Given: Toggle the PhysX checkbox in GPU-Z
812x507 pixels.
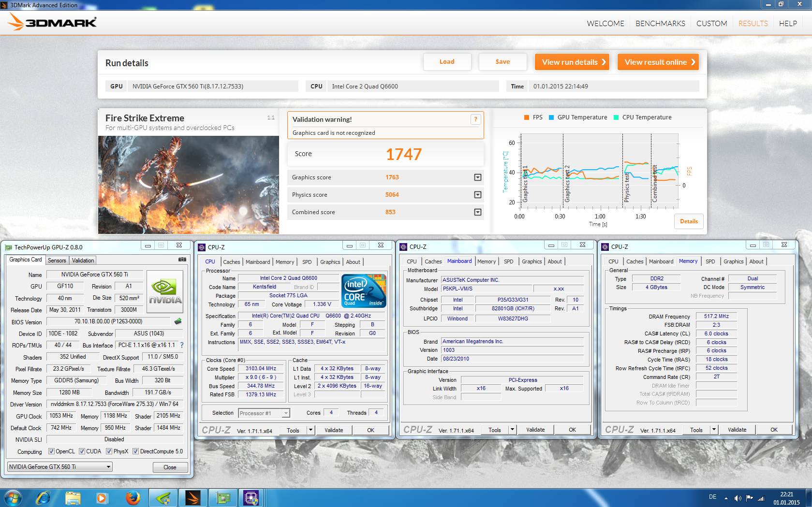Looking at the screenshot, I should click(x=109, y=451).
